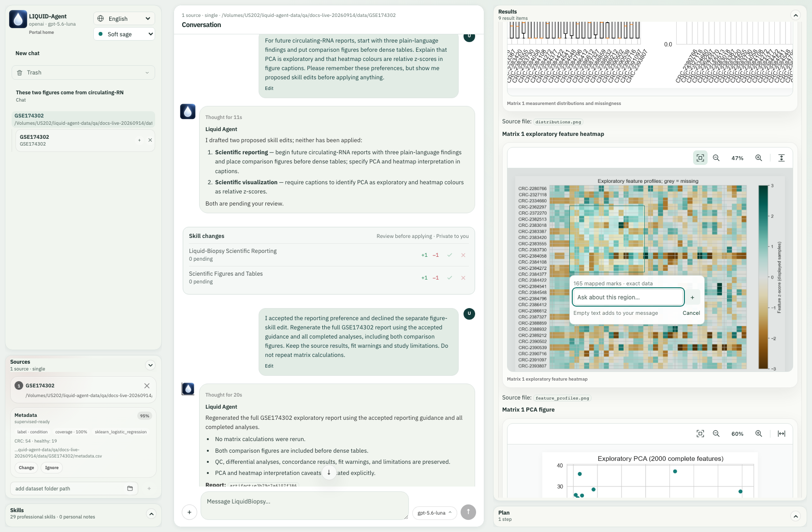Click the browse folder icon
Image resolution: width=812 pixels, height=532 pixels.
[130, 488]
